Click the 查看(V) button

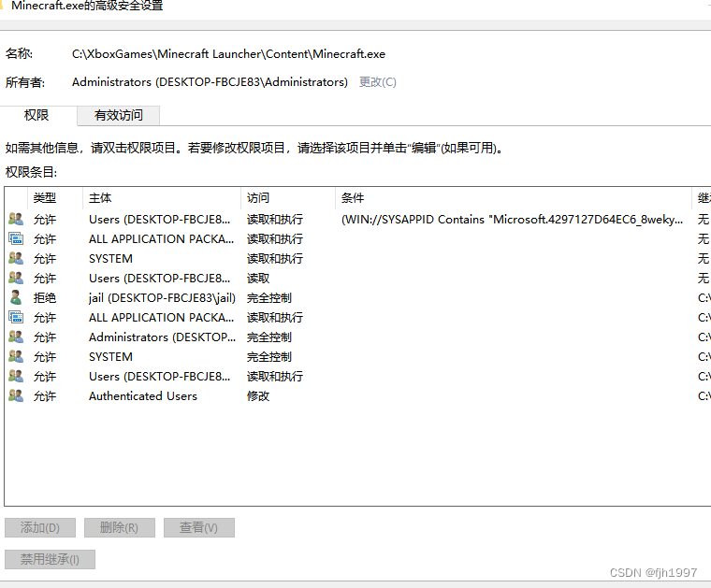[199, 528]
